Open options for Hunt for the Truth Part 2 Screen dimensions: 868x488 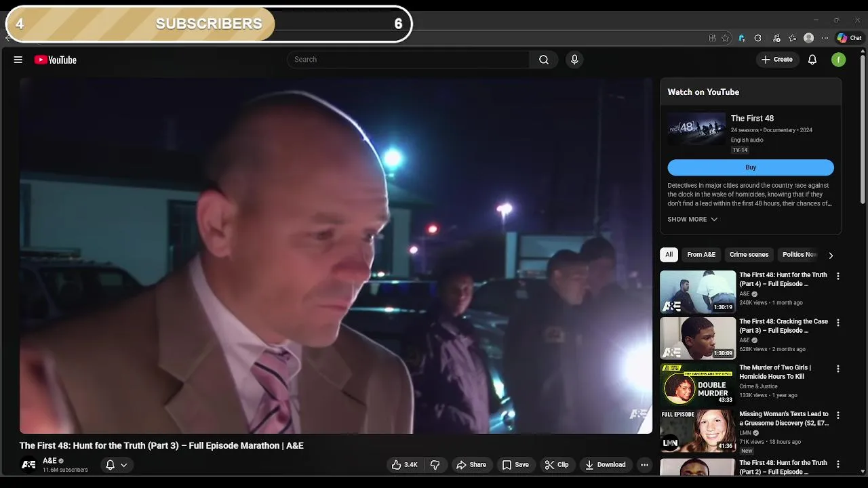[837, 464]
